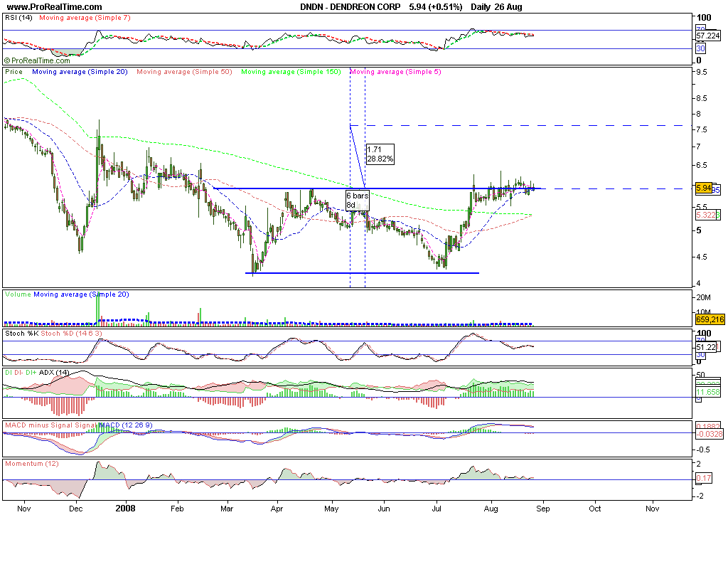Image resolution: width=728 pixels, height=569 pixels.
Task: Click the 20M volume axis label
Action: [x=703, y=298]
